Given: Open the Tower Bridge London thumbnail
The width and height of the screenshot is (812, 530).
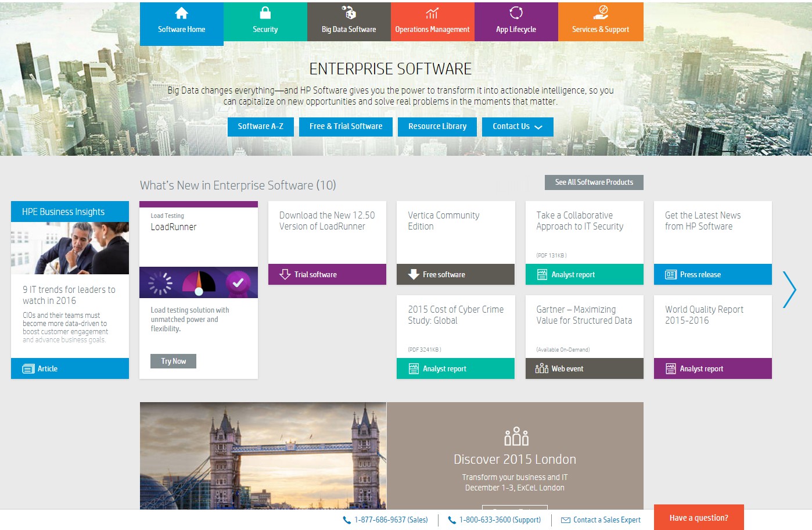Looking at the screenshot, I should (263, 456).
